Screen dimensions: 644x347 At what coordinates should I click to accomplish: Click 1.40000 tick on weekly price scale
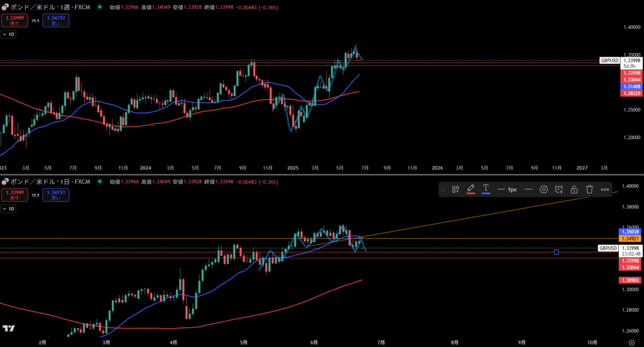click(x=631, y=27)
